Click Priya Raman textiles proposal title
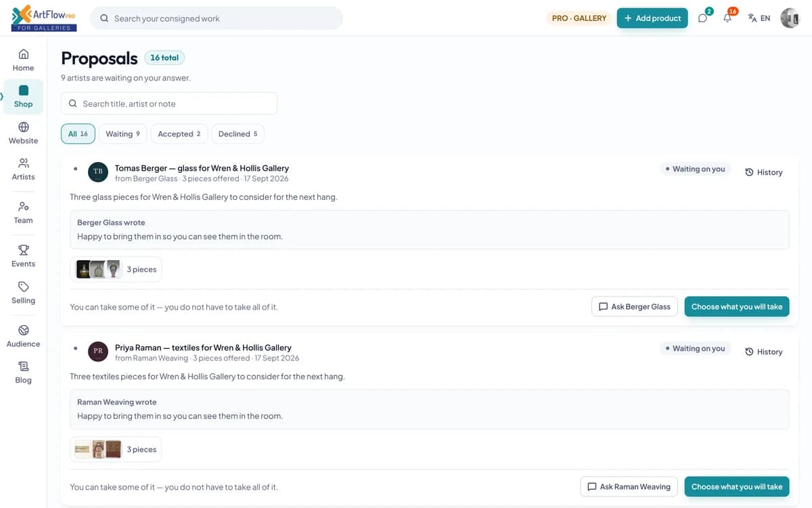 pyautogui.click(x=203, y=347)
